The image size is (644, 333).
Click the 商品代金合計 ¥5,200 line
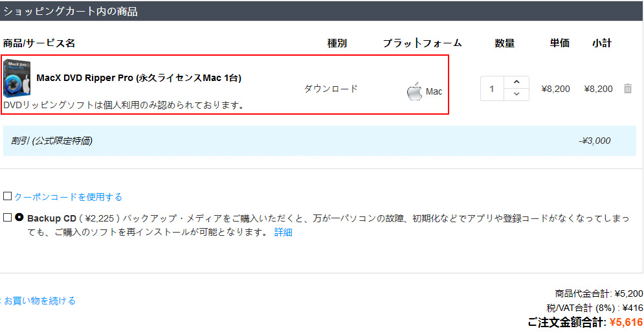tap(599, 293)
